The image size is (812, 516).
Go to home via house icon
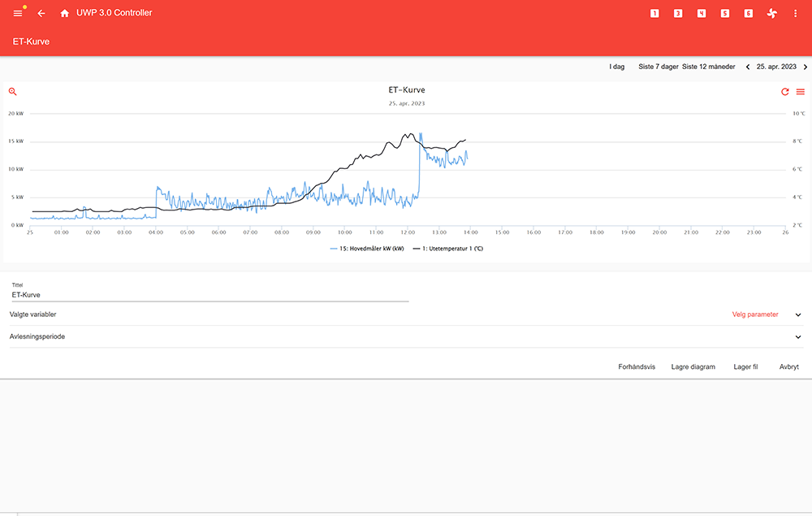coord(65,14)
